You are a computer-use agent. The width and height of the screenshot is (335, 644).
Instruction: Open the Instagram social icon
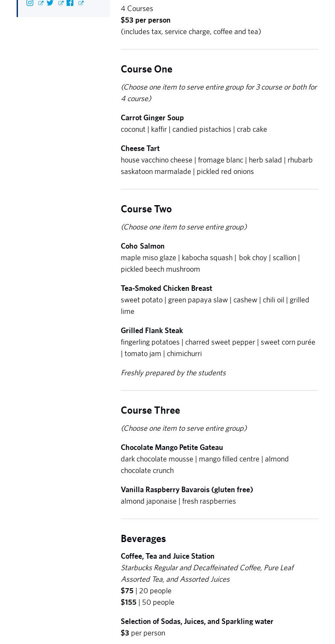point(30,3)
